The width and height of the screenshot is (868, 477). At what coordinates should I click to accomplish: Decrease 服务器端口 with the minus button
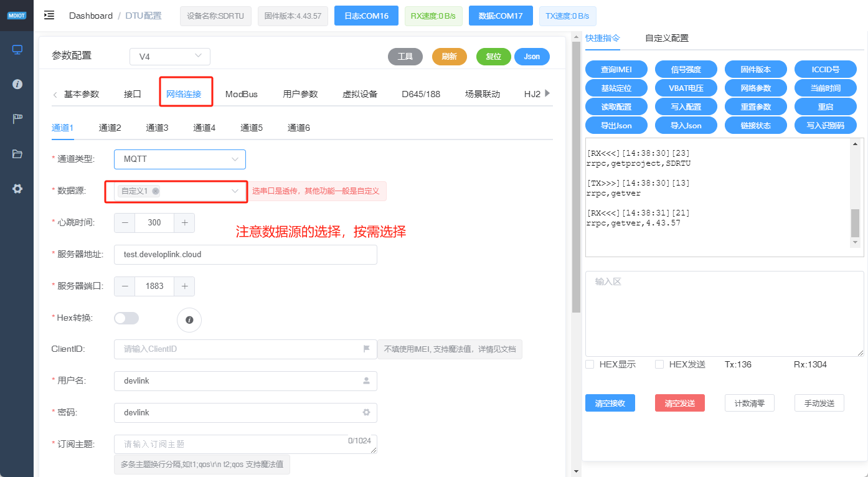pyautogui.click(x=125, y=286)
